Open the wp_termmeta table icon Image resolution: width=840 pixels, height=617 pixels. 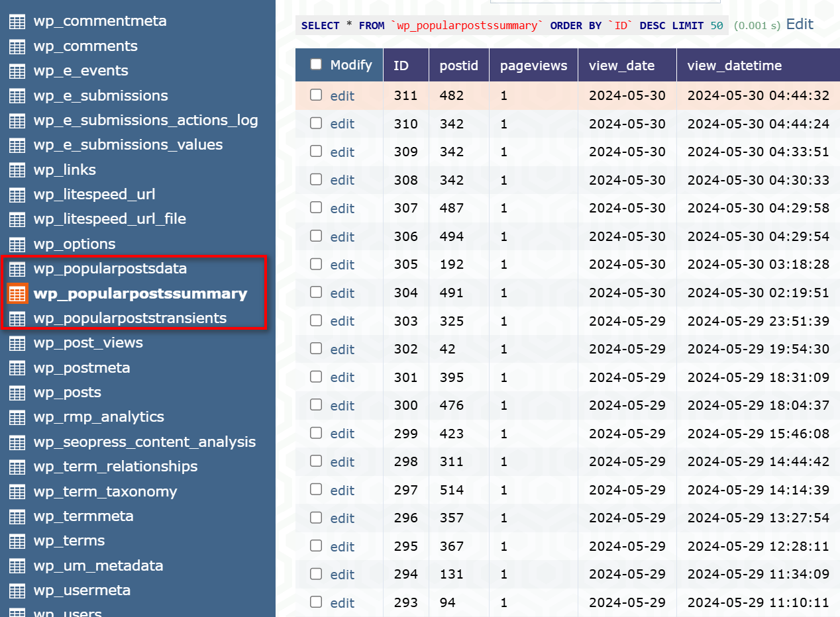coord(17,516)
